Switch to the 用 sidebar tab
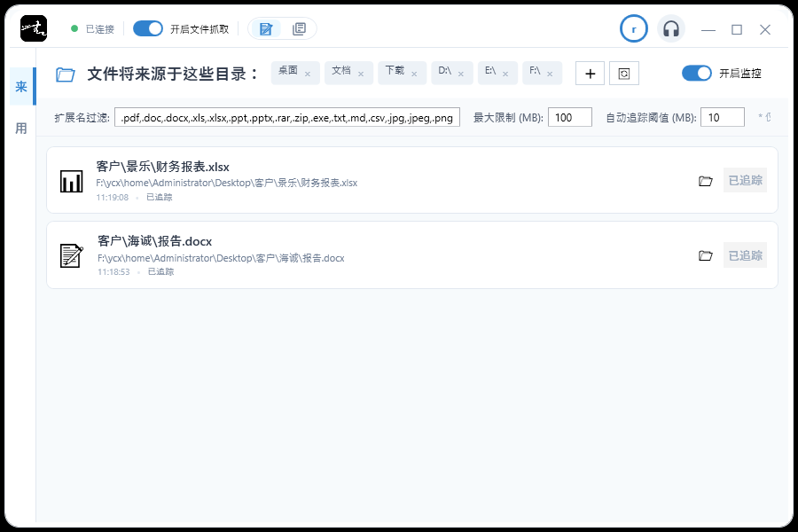Screen dimensions: 798x532 coord(20,128)
